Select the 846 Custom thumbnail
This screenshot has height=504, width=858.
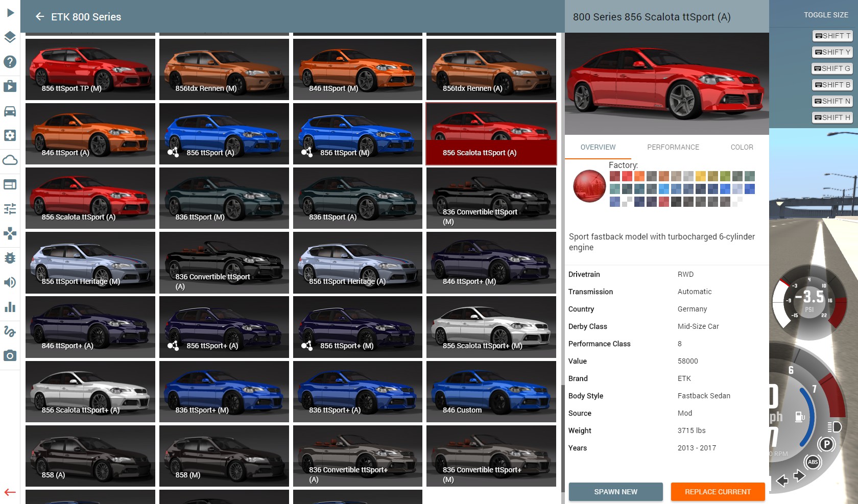[491, 392]
